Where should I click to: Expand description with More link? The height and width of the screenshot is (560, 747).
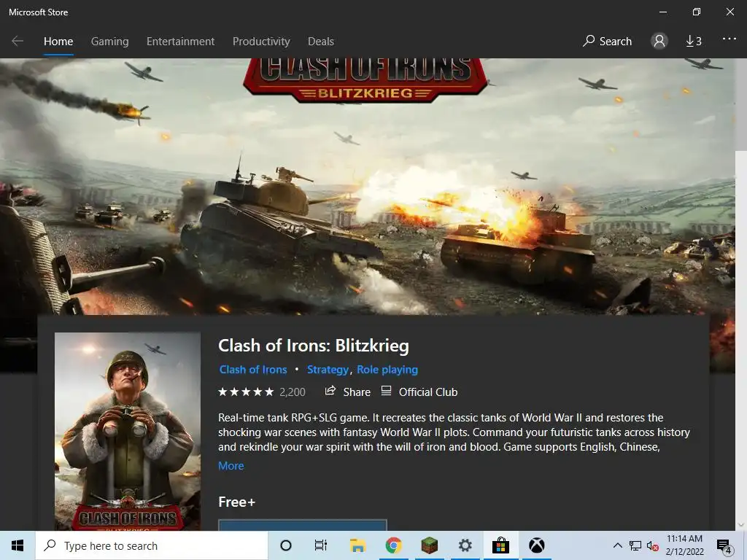tap(231, 466)
